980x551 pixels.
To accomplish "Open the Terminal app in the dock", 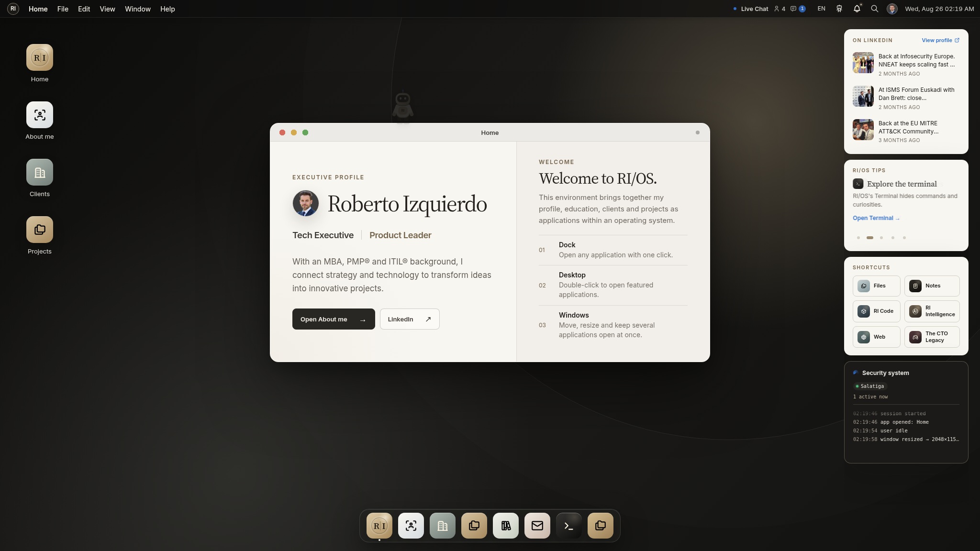I will click(x=569, y=526).
